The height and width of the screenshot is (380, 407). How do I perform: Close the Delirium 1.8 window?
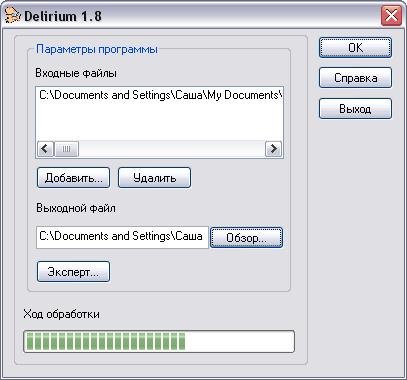click(391, 15)
